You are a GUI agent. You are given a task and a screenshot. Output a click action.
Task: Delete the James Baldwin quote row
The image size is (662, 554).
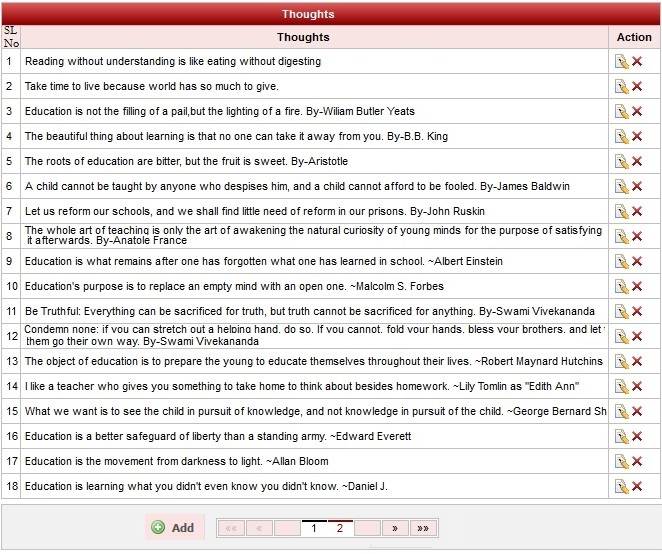(637, 187)
